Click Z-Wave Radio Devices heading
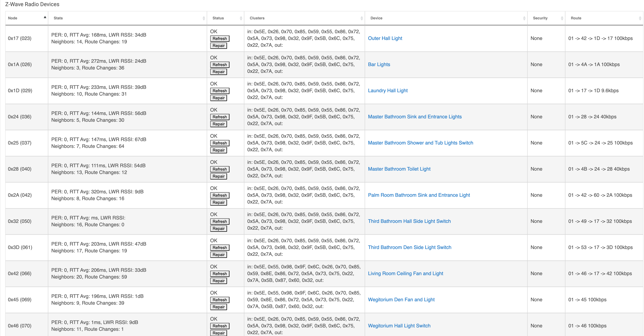Screen dimensions: 644x336 click(32, 4)
